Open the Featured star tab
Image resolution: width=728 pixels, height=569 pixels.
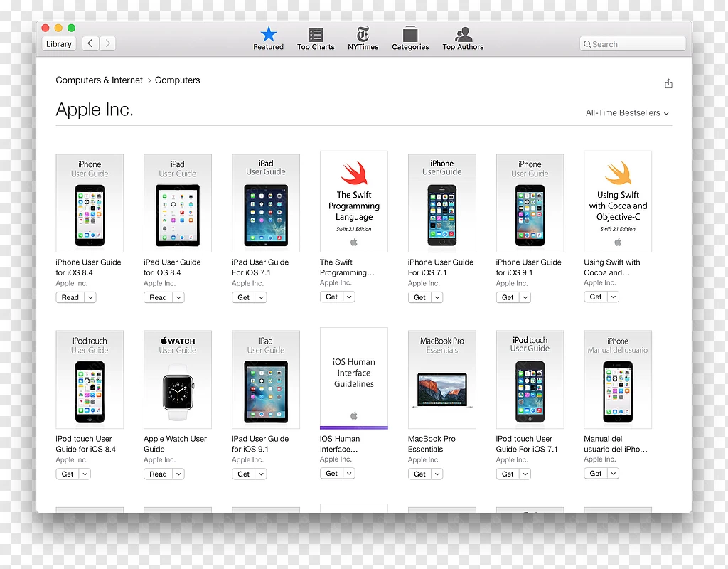268,38
